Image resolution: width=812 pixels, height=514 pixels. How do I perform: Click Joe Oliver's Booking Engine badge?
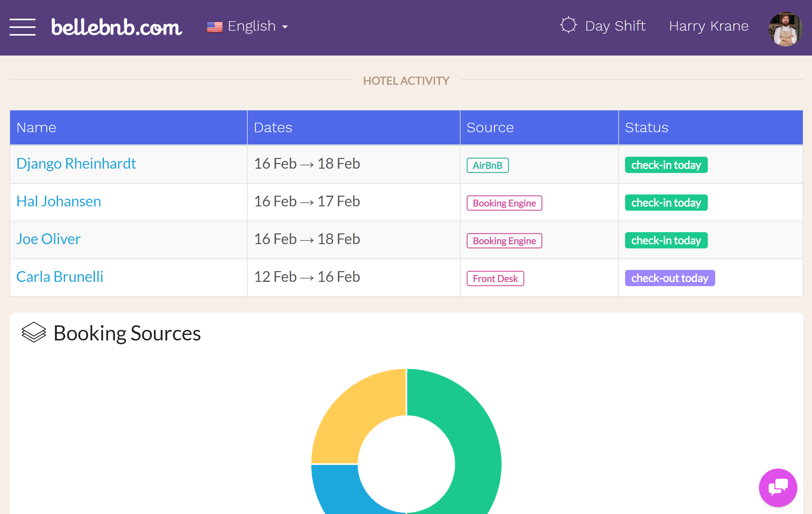504,241
